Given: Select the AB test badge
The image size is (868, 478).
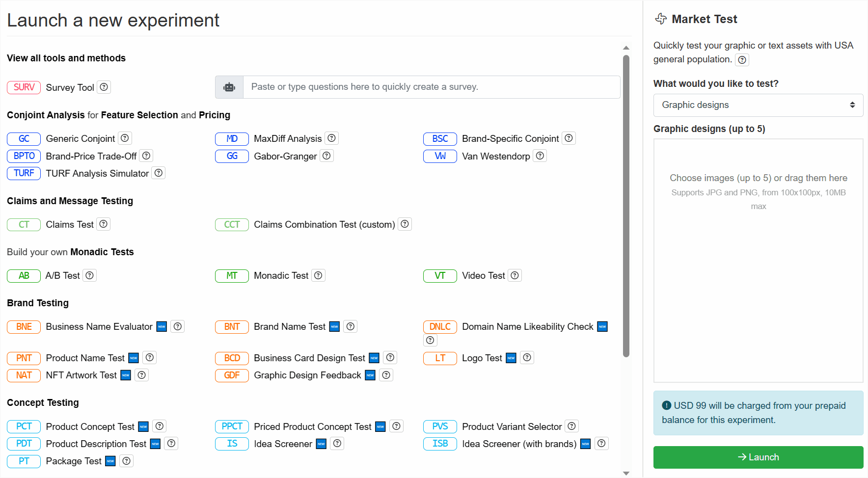Looking at the screenshot, I should (x=24, y=275).
